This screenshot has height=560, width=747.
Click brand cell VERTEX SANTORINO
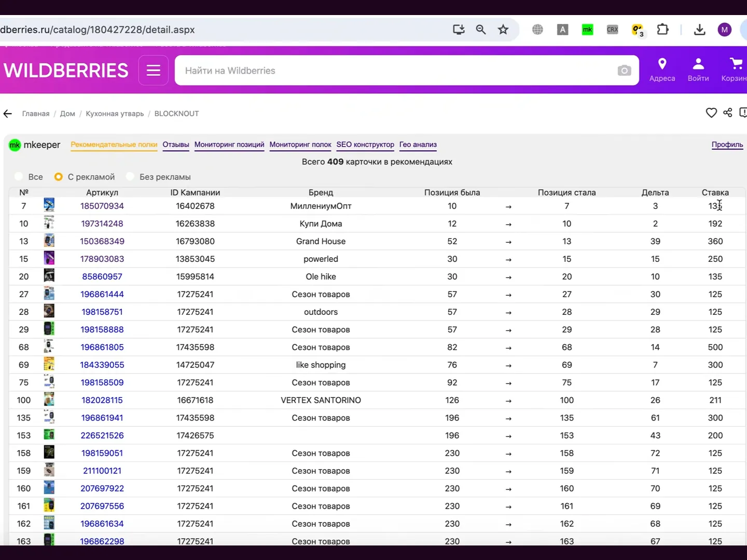pyautogui.click(x=321, y=400)
